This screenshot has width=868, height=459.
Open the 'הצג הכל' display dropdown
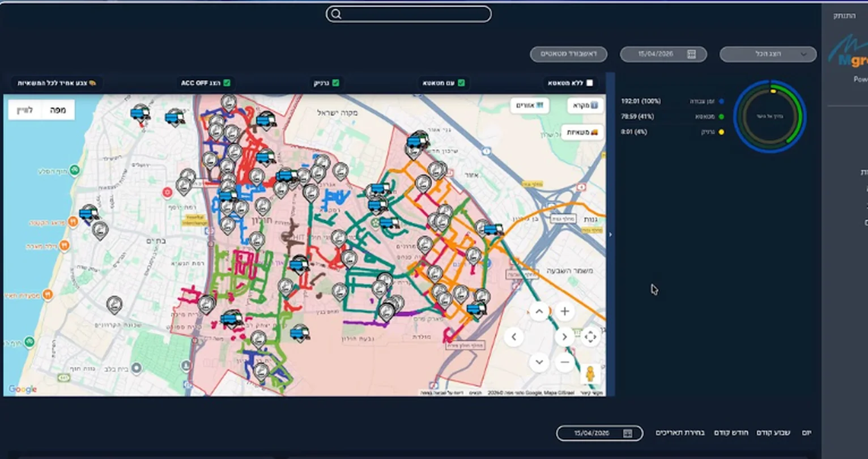768,54
